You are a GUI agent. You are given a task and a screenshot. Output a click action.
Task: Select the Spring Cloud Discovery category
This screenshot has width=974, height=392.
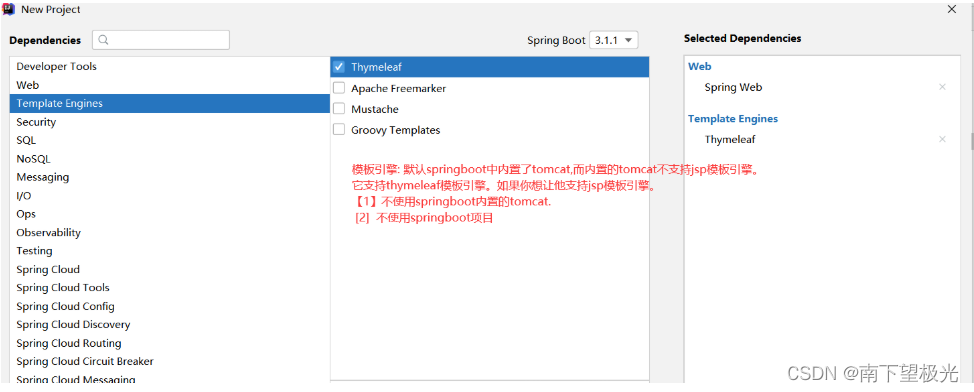pos(170,324)
